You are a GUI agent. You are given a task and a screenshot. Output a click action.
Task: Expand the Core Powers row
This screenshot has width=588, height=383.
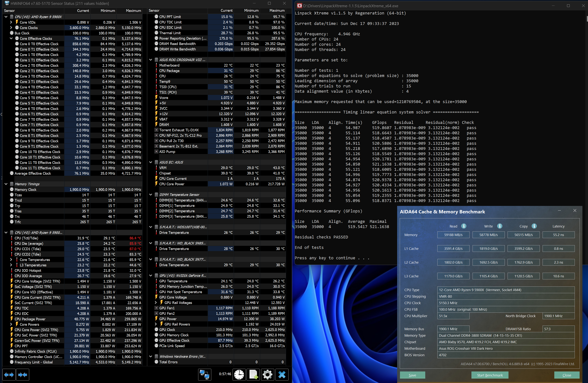[11, 324]
